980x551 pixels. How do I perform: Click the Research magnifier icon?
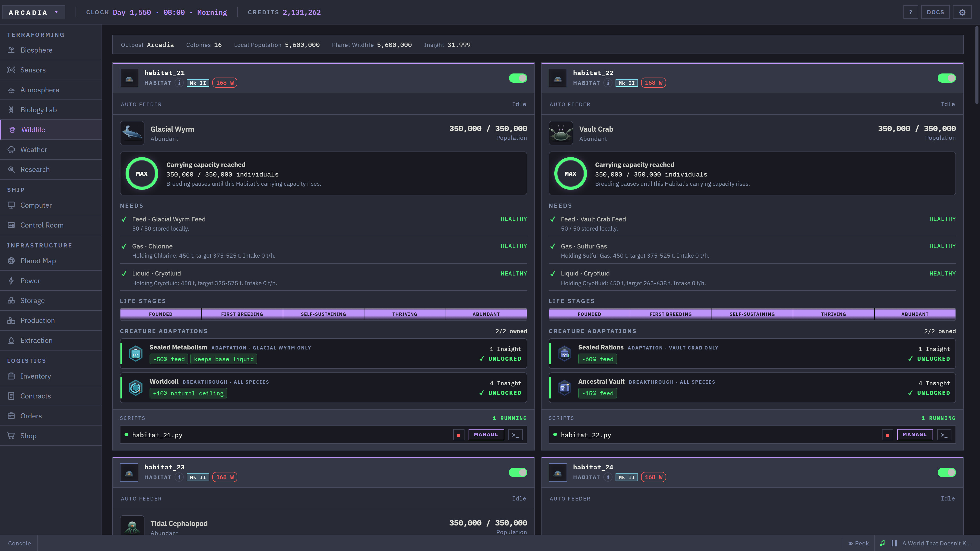pos(11,169)
